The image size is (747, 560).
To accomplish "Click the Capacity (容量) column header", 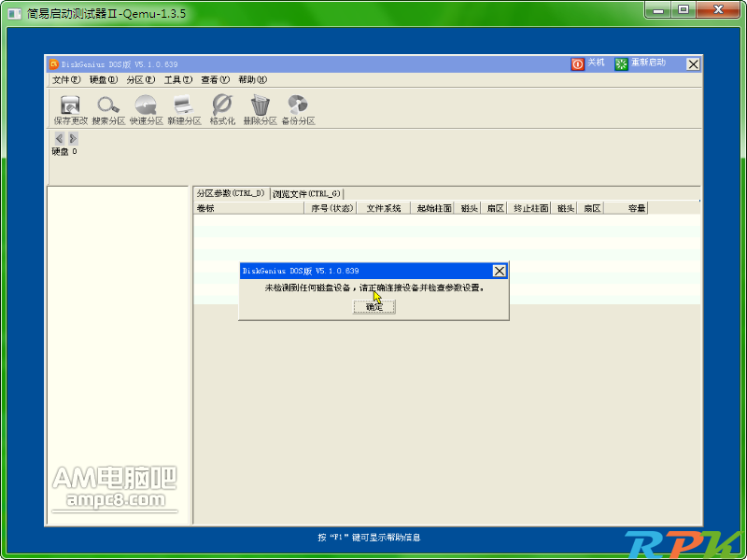I will [x=626, y=208].
